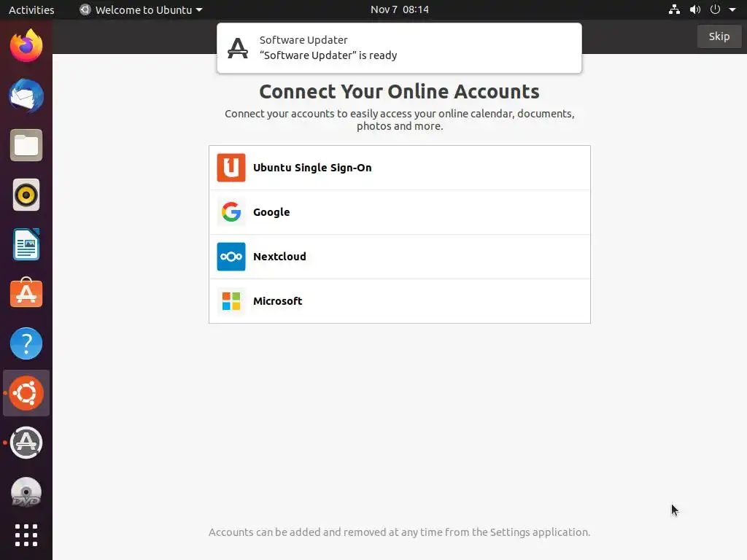Viewport: 747px width, 560px height.
Task: Select the Welcome to Ubuntu dock icon
Action: (26, 393)
